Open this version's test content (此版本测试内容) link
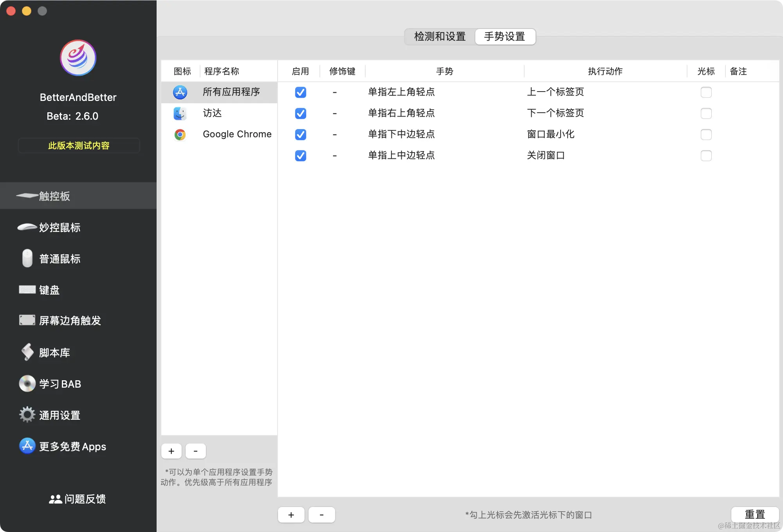This screenshot has height=532, width=783. (79, 146)
